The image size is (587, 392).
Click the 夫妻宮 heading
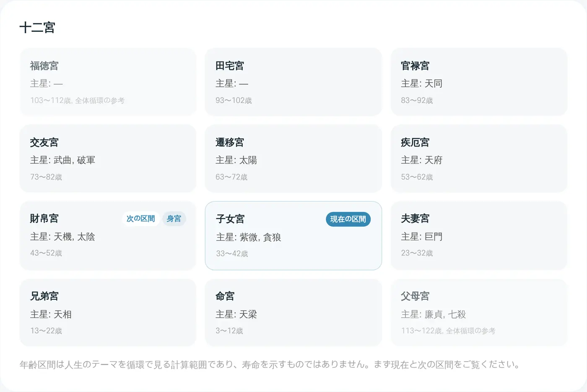415,219
